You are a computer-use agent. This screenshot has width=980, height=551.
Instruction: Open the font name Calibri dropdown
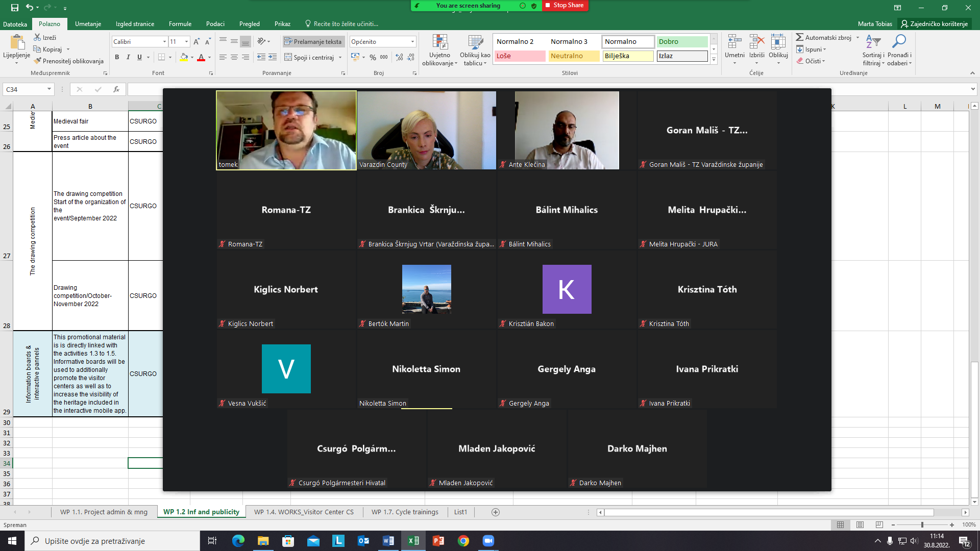click(164, 42)
